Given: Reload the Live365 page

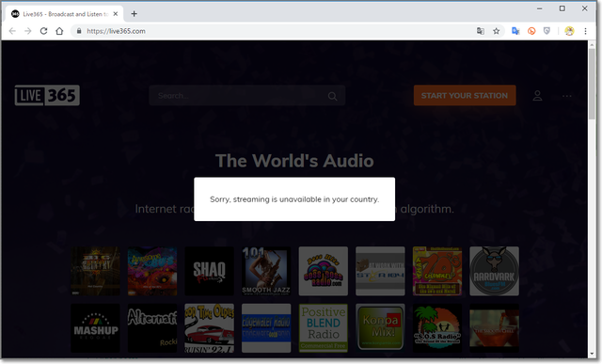Looking at the screenshot, I should tap(44, 31).
